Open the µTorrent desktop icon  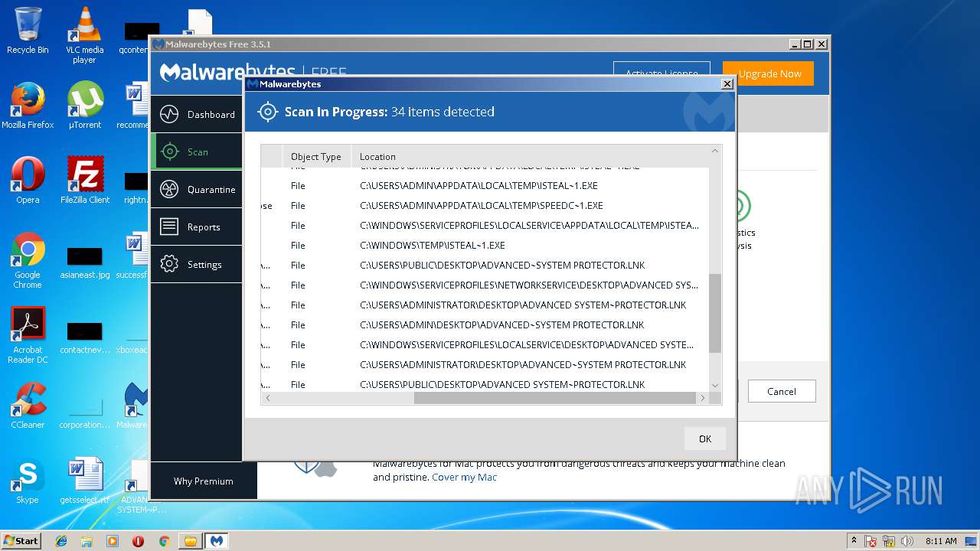(x=84, y=106)
